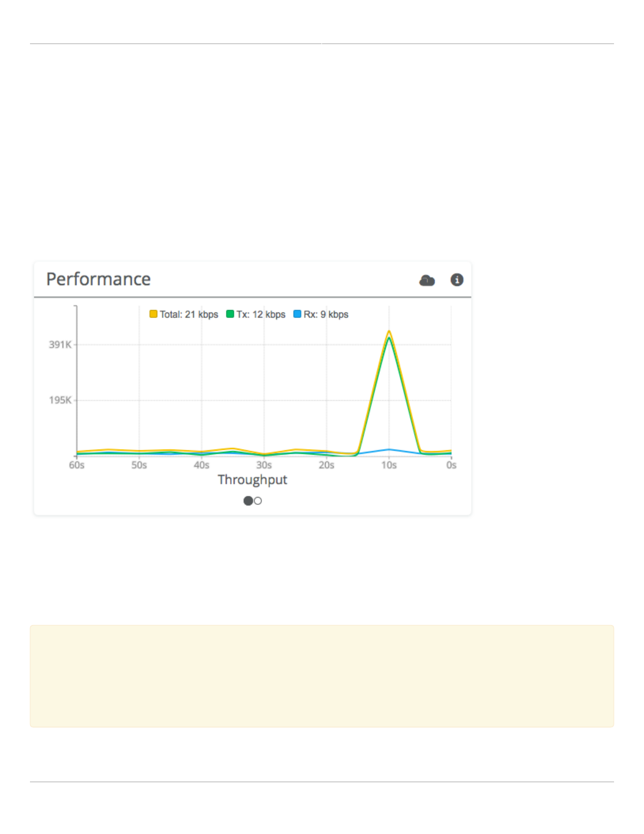This screenshot has width=644, height=834.
Task: Click the 195K y-axis label
Action: pyautogui.click(x=60, y=400)
